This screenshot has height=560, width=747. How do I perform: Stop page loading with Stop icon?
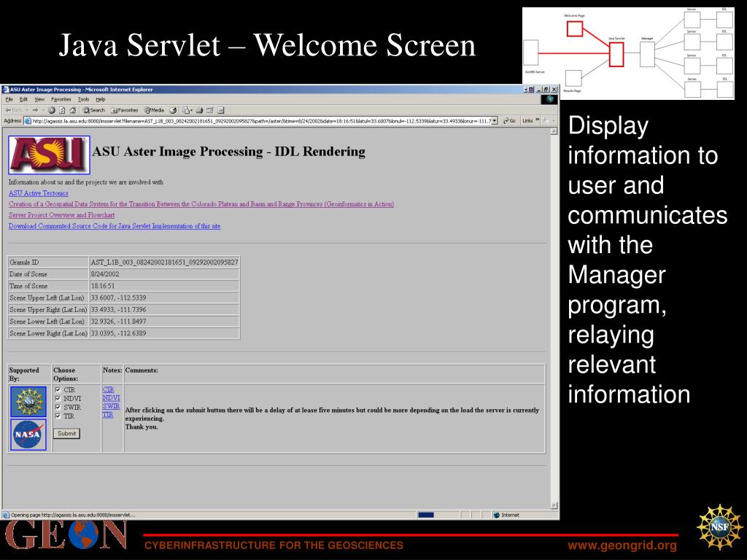click(x=52, y=110)
